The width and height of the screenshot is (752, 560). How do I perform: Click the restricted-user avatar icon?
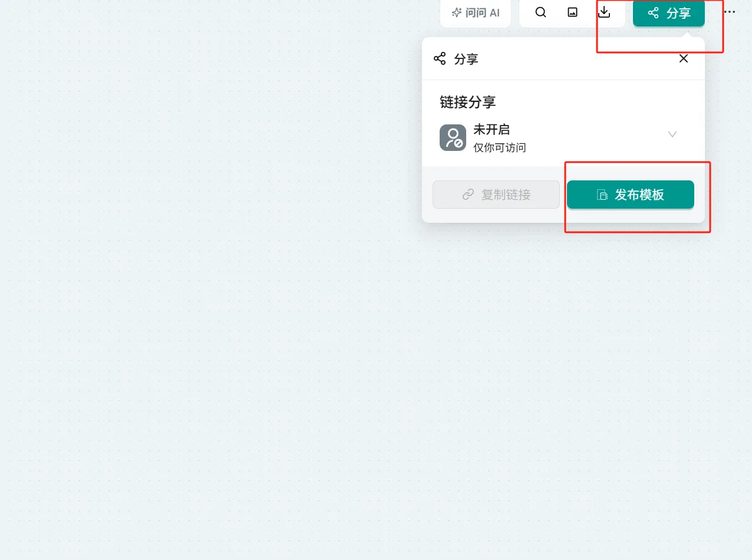click(453, 137)
